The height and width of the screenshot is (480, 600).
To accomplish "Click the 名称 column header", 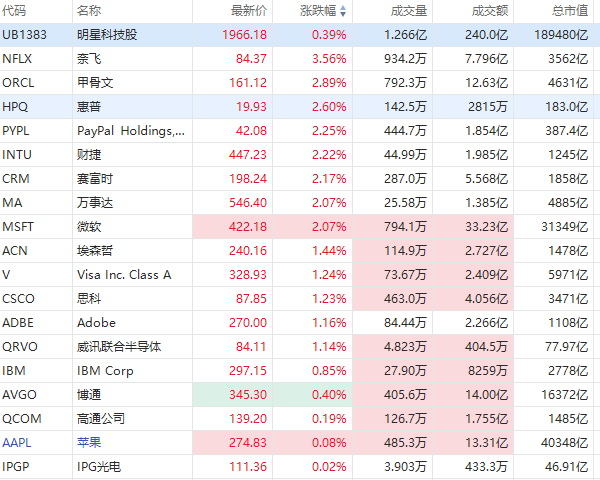I will (88, 12).
